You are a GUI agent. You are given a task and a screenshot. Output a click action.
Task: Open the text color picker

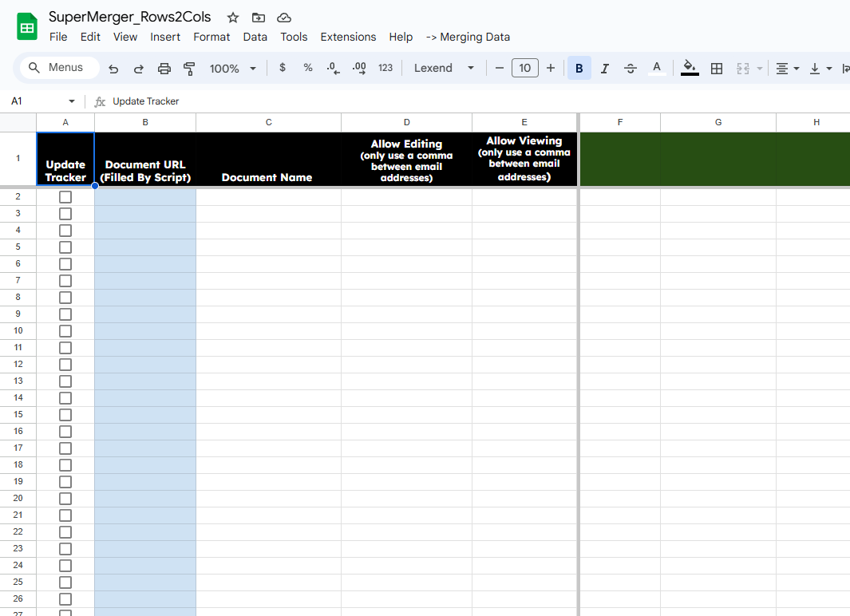pos(657,69)
